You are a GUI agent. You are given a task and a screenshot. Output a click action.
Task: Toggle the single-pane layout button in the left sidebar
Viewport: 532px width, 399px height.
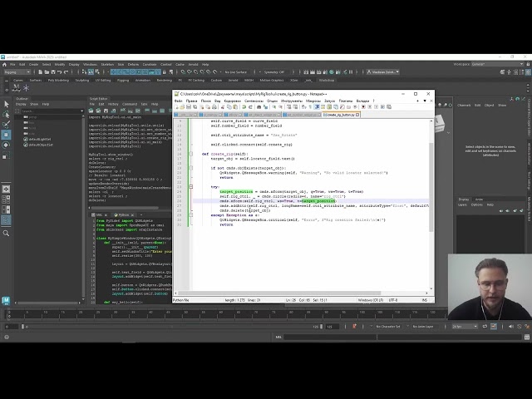tap(6, 189)
